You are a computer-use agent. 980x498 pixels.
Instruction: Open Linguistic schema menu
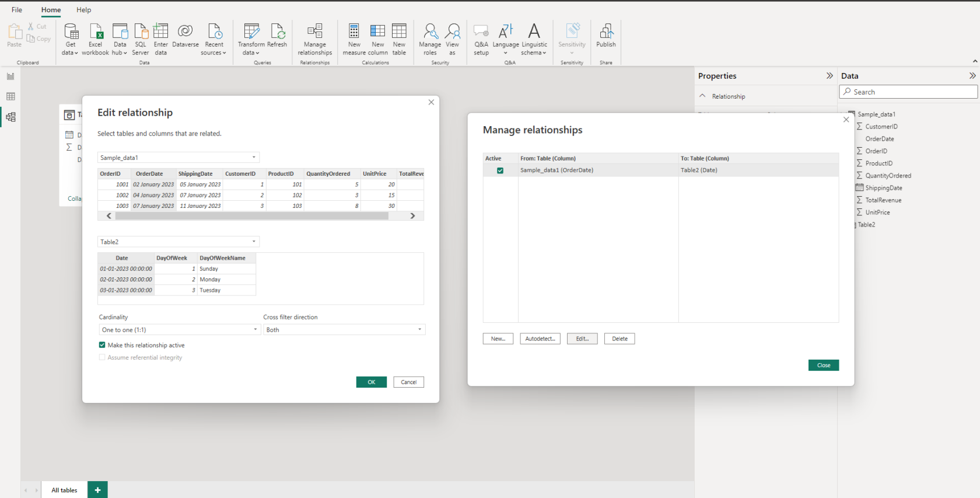pyautogui.click(x=534, y=39)
